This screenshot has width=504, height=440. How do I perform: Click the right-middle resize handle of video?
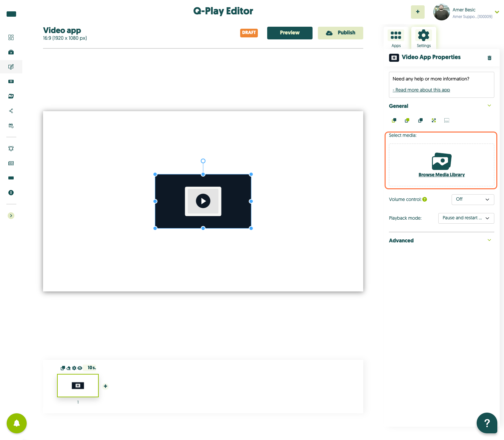(251, 201)
